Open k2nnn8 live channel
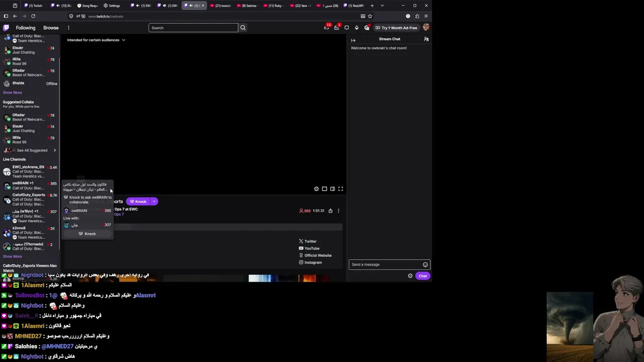 (x=30, y=233)
